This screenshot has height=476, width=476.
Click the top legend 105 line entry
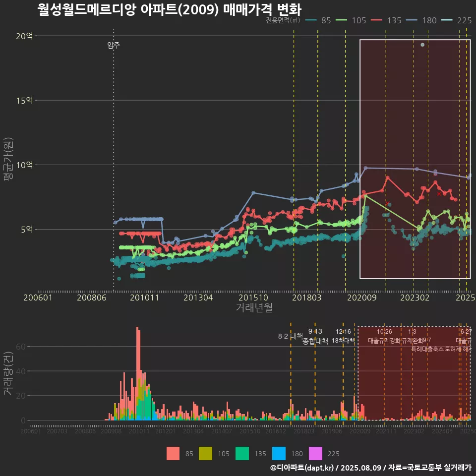[x=351, y=20]
